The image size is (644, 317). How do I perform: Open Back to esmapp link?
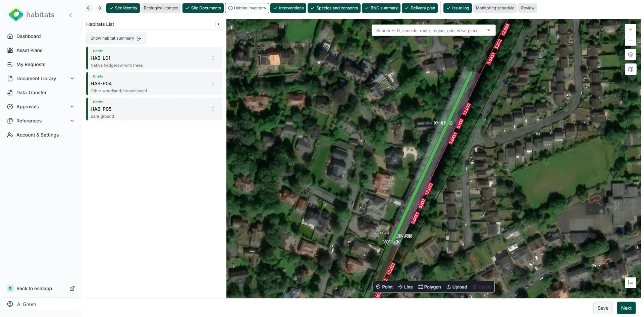pyautogui.click(x=41, y=288)
